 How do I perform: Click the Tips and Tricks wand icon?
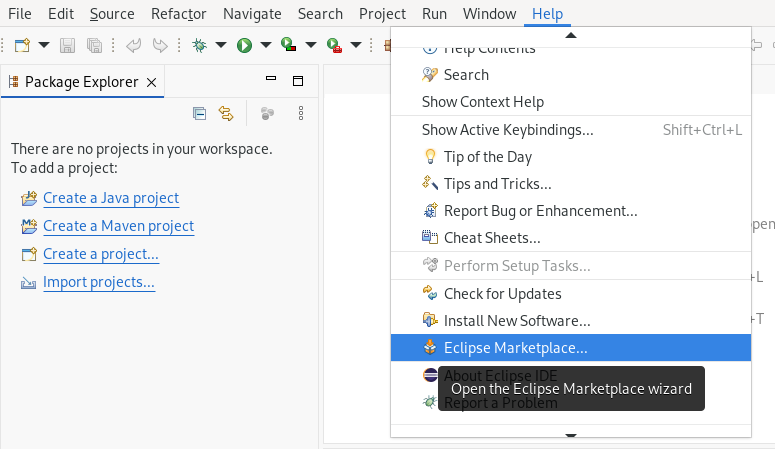430,183
